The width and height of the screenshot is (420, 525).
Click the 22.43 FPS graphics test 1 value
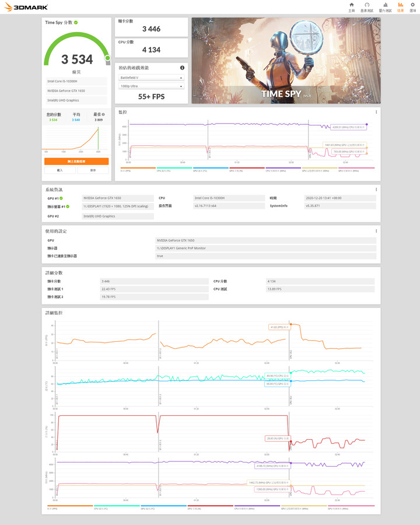[154, 289]
